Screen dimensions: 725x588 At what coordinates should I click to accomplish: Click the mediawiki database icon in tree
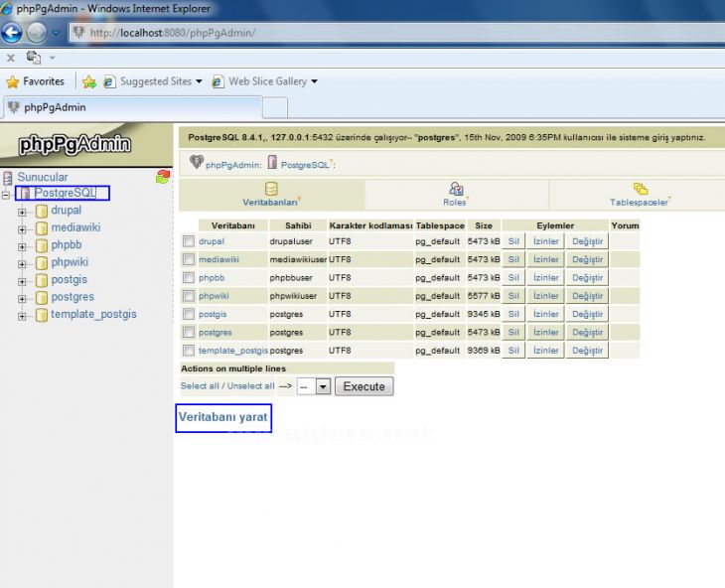tap(42, 228)
